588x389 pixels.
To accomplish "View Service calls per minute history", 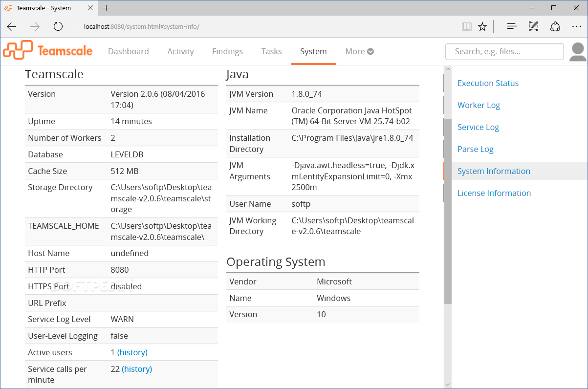I will (136, 369).
